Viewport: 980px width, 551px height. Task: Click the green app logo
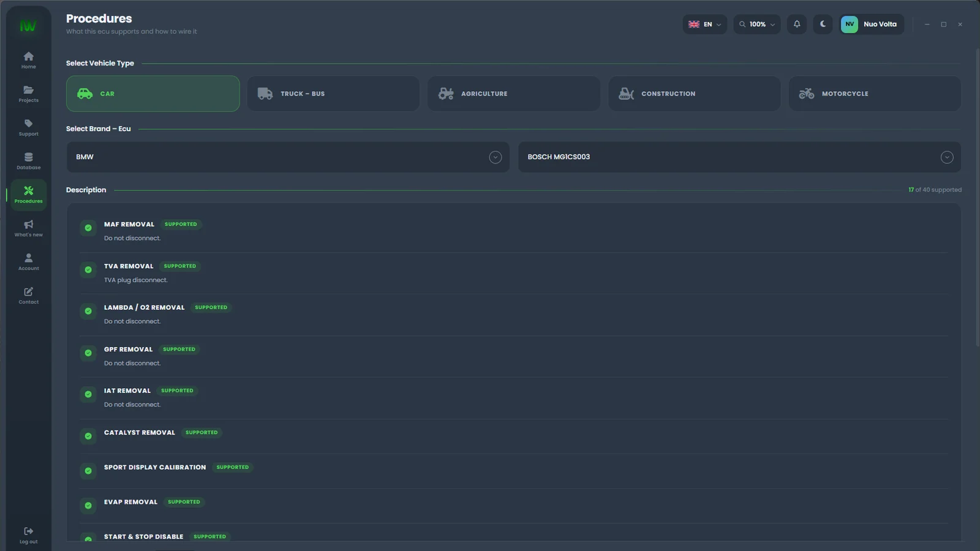(x=28, y=26)
